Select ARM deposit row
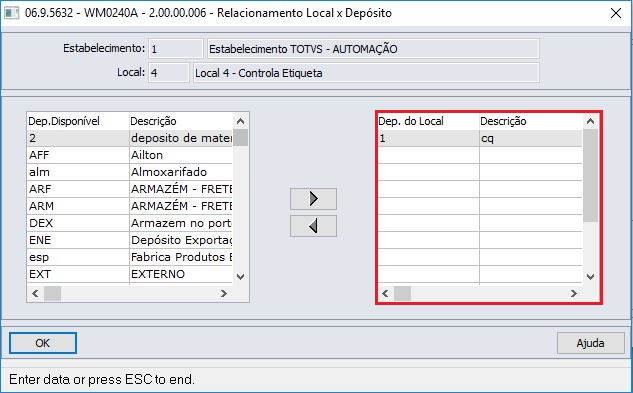This screenshot has height=393, width=633. (x=130, y=206)
